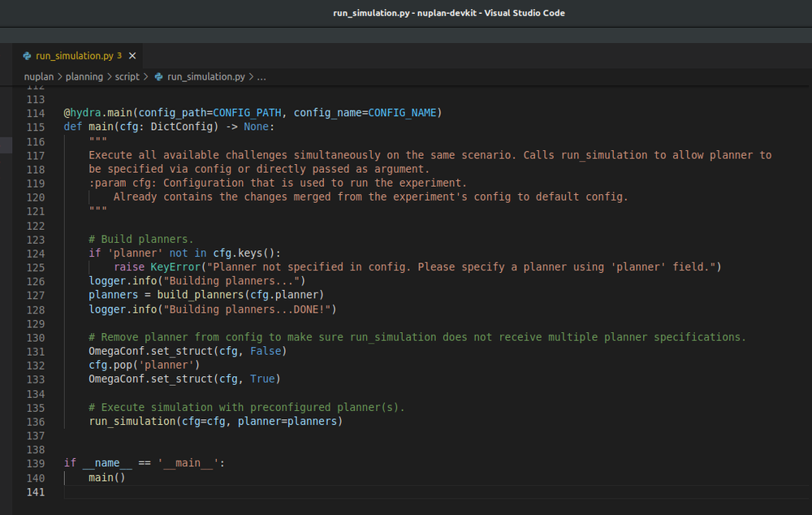Click the main() call on line 140
Screen dimensions: 812x515
click(106, 477)
